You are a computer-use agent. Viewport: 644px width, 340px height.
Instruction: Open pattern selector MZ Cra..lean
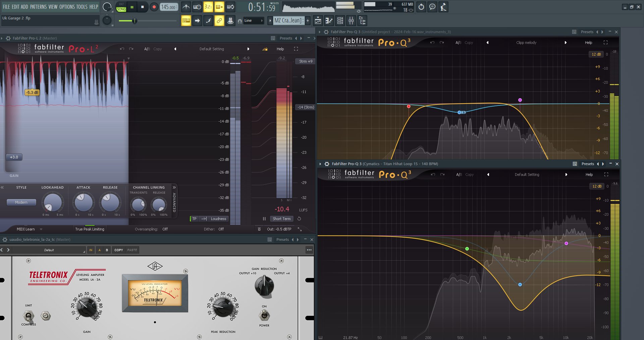pyautogui.click(x=289, y=21)
